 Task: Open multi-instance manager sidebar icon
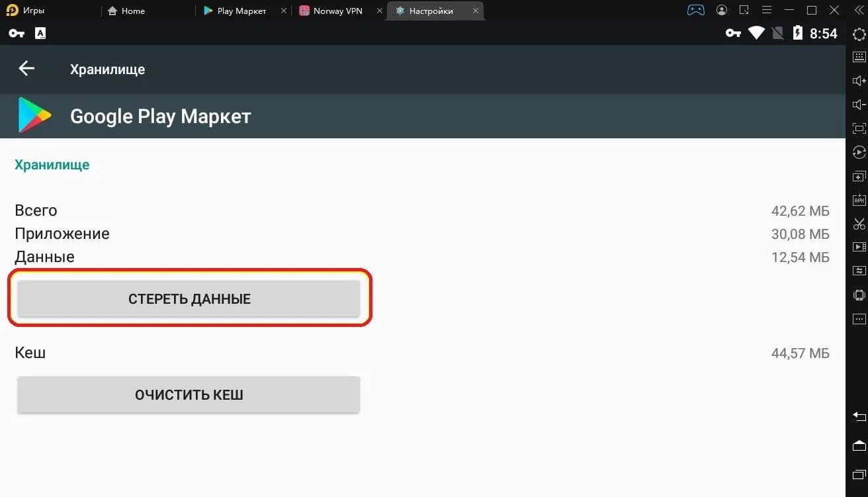point(859,177)
